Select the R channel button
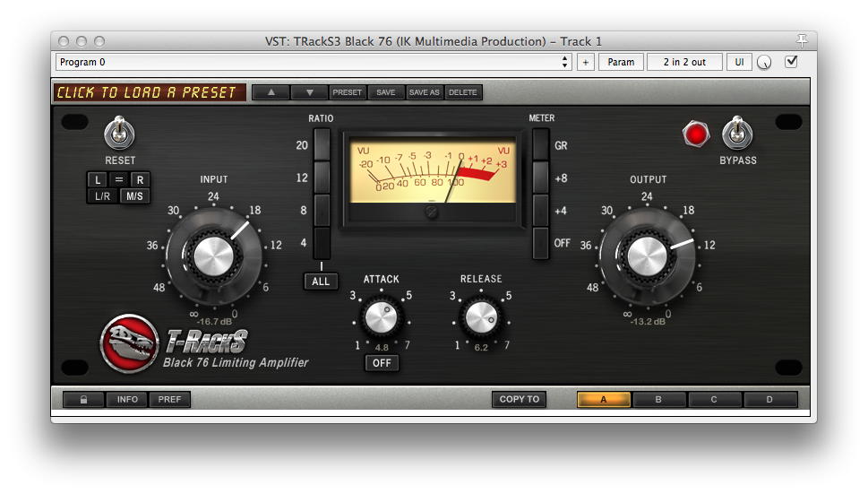The image size is (868, 494). pos(140,179)
